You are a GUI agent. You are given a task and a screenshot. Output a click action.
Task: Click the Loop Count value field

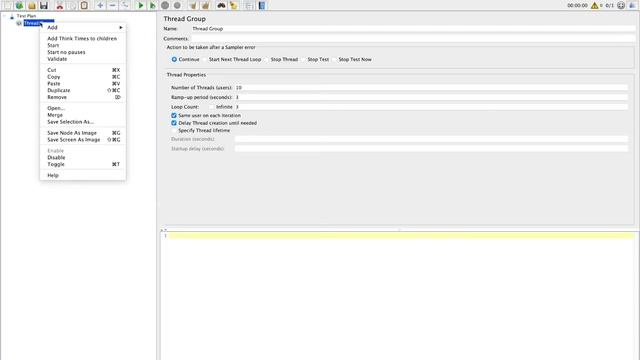(431, 107)
